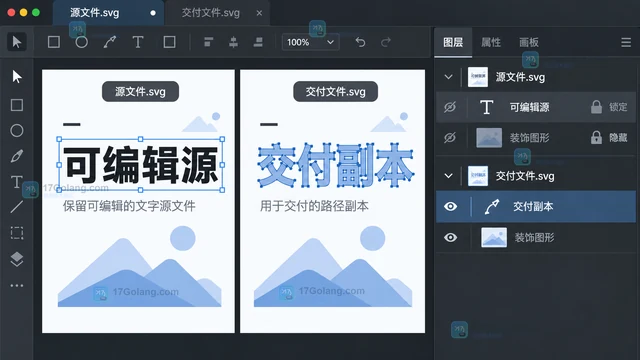Screen dimensions: 640x360
Task: Click thumbnail of visible 装饰图形 layer
Action: tap(494, 237)
